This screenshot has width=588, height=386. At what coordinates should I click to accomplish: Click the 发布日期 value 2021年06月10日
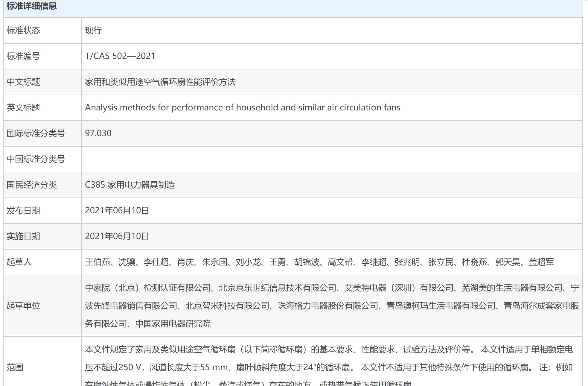pyautogui.click(x=117, y=211)
